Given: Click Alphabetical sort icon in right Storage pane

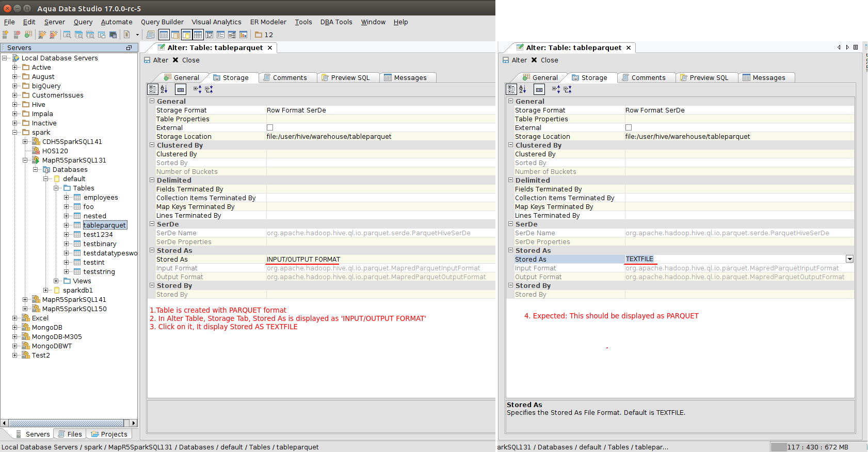Looking at the screenshot, I should [x=522, y=89].
